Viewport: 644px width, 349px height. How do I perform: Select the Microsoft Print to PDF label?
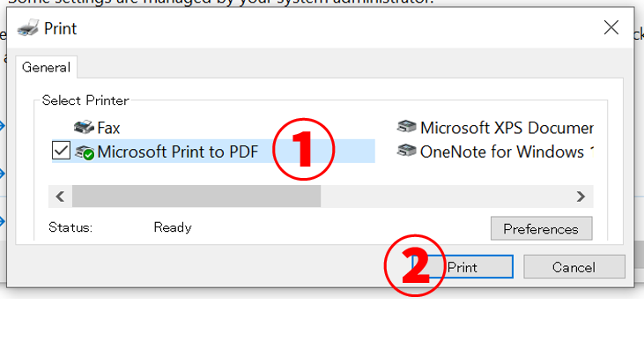coord(178,152)
